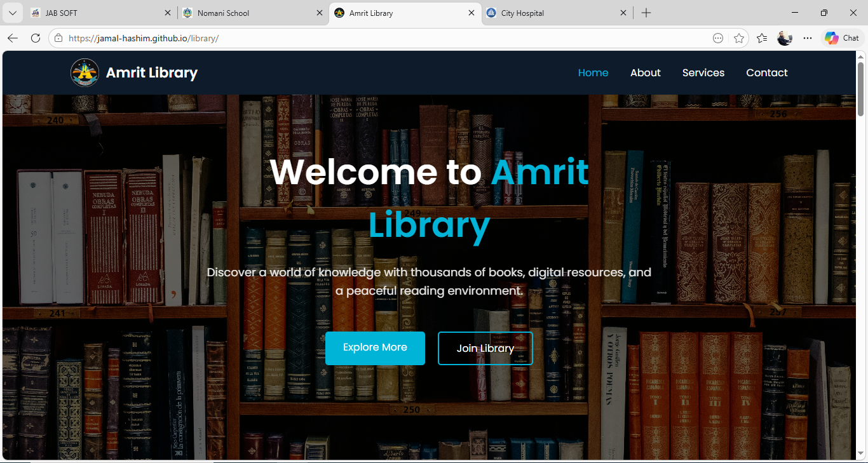The width and height of the screenshot is (868, 463).
Task: Go back to the previous page
Action: [x=12, y=37]
